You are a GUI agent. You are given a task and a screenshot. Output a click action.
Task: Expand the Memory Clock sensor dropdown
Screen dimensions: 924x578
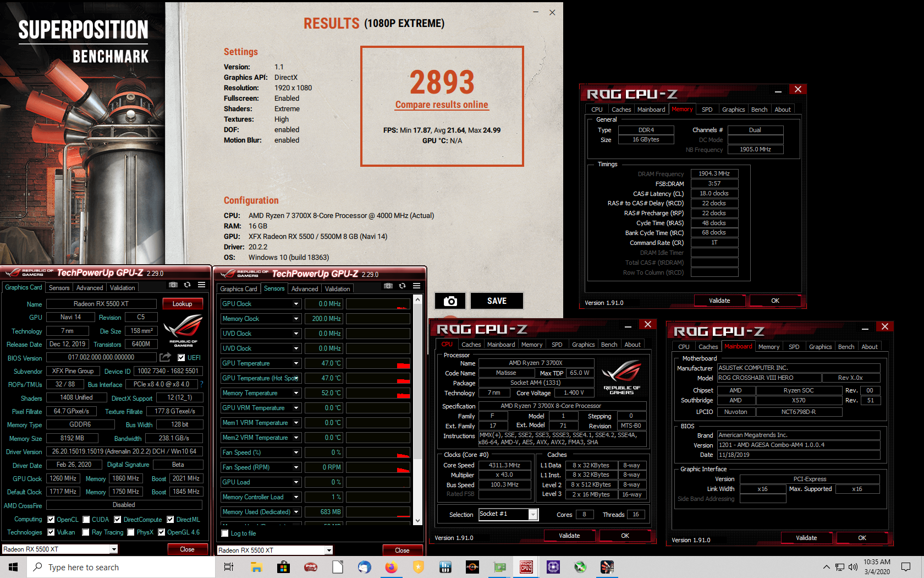pyautogui.click(x=296, y=319)
